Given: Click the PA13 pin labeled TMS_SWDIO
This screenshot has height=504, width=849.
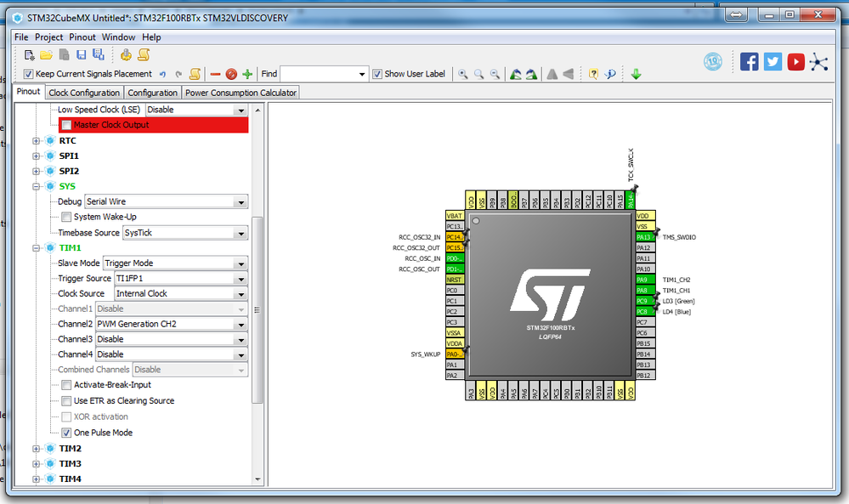Looking at the screenshot, I should pyautogui.click(x=645, y=237).
